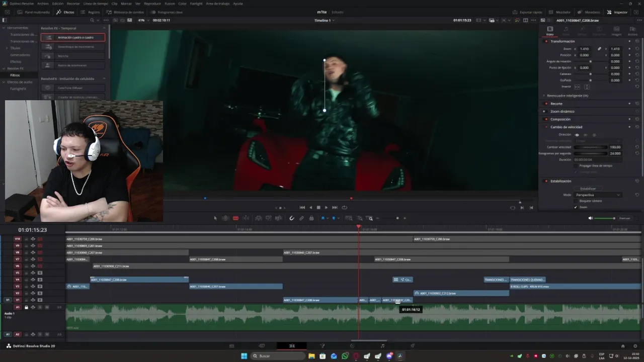Disable V10 video track red icon
Viewport: 644px width, 362px height.
tap(40, 239)
